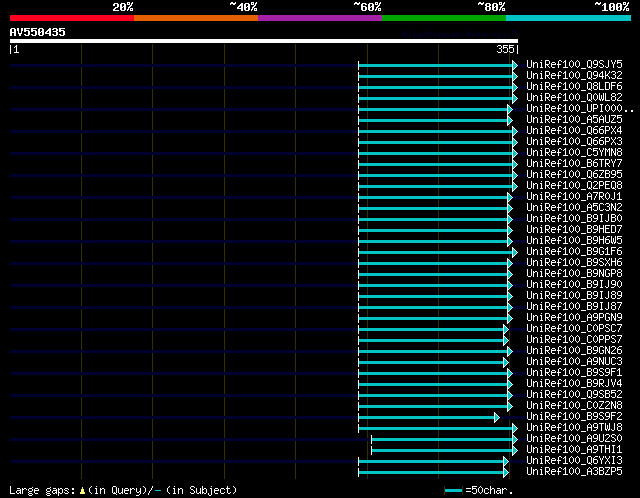This screenshot has height=498, width=640.
Task: Select label UniRef100_A7R0J1
Action: point(574,197)
